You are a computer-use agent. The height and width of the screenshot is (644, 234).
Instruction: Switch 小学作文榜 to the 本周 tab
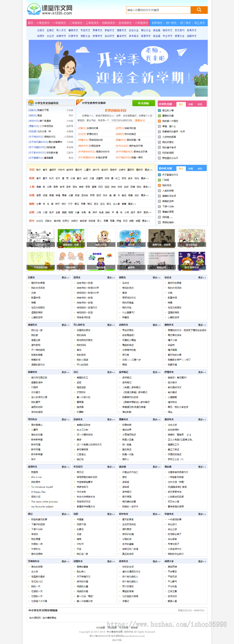tap(190, 104)
